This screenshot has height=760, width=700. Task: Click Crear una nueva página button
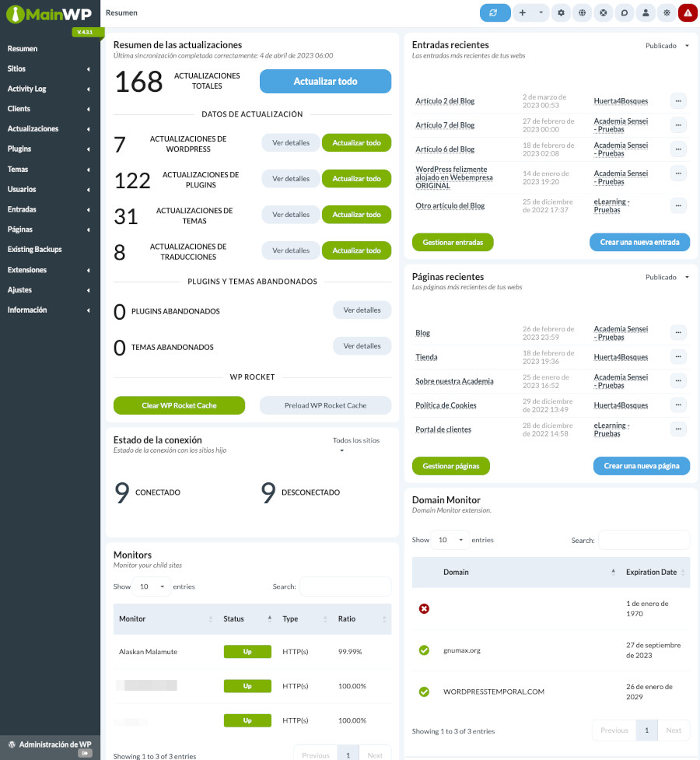[x=642, y=466]
